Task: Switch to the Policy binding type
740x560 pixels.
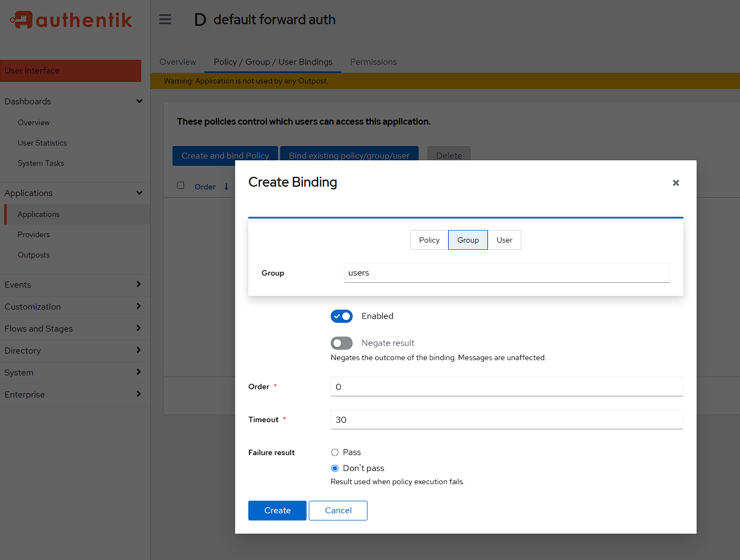Action: [429, 240]
